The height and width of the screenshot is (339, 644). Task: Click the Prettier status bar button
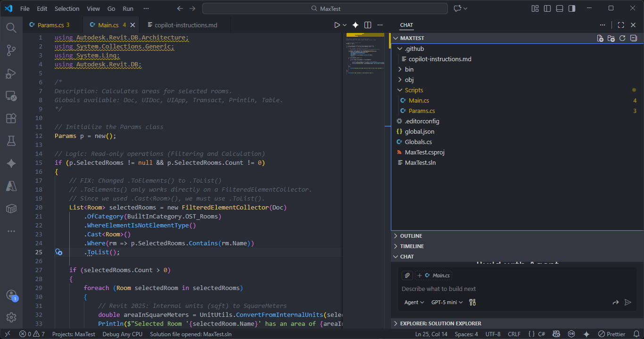612,334
